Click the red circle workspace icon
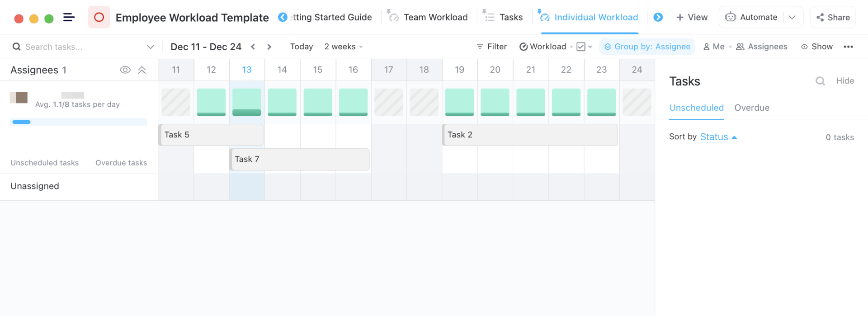This screenshot has width=868, height=316. pyautogui.click(x=99, y=18)
